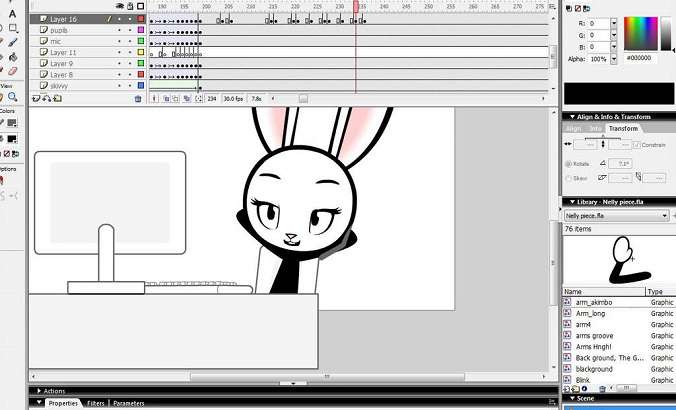The image size is (676, 410).
Task: Toggle lock dot of Layer 8
Action: coord(130,75)
